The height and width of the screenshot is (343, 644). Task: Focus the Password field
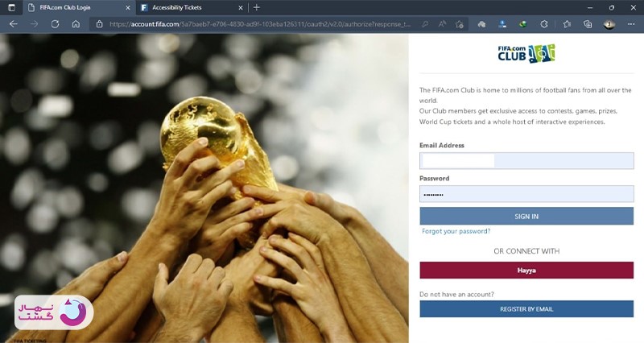point(526,194)
